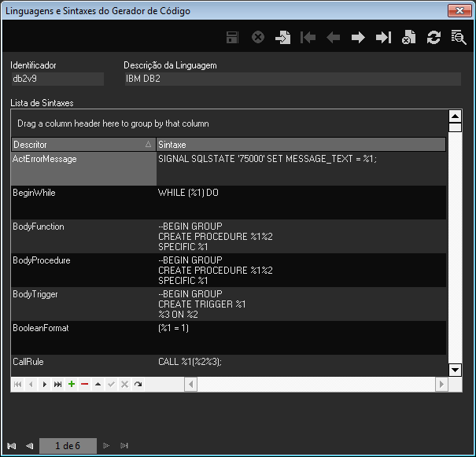Viewport: 476px width, 457px height.
Task: Click the import document arrow icon
Action: click(282, 38)
